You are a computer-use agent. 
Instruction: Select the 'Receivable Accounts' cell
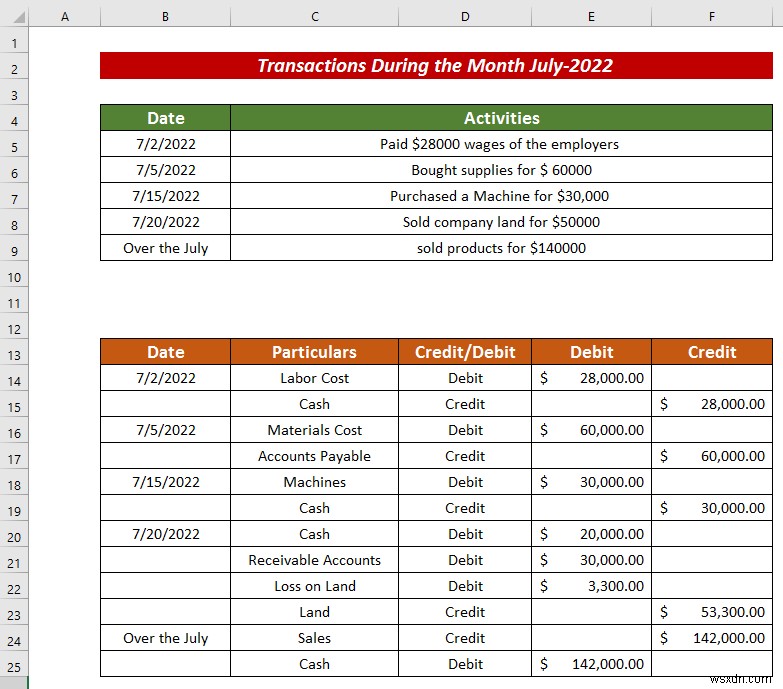315,560
